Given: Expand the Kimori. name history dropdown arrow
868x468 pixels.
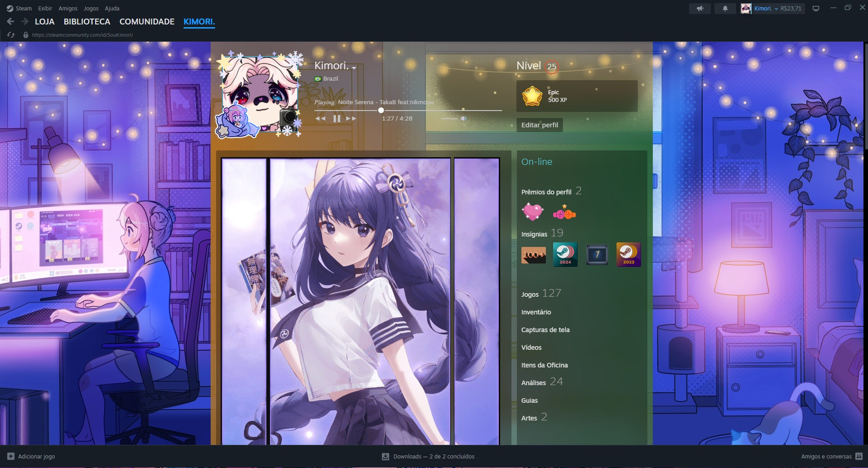Looking at the screenshot, I should tap(354, 68).
